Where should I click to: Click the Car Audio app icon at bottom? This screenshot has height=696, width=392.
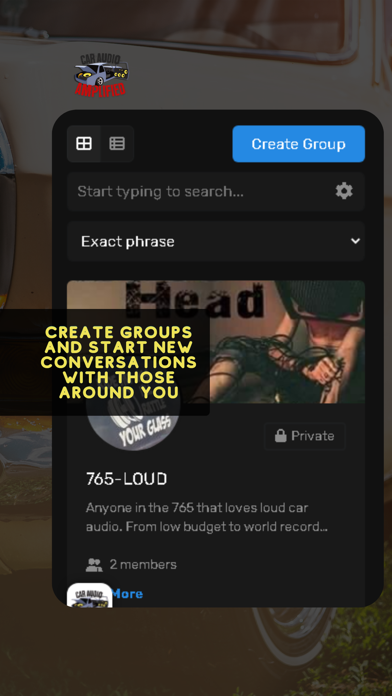[90, 595]
